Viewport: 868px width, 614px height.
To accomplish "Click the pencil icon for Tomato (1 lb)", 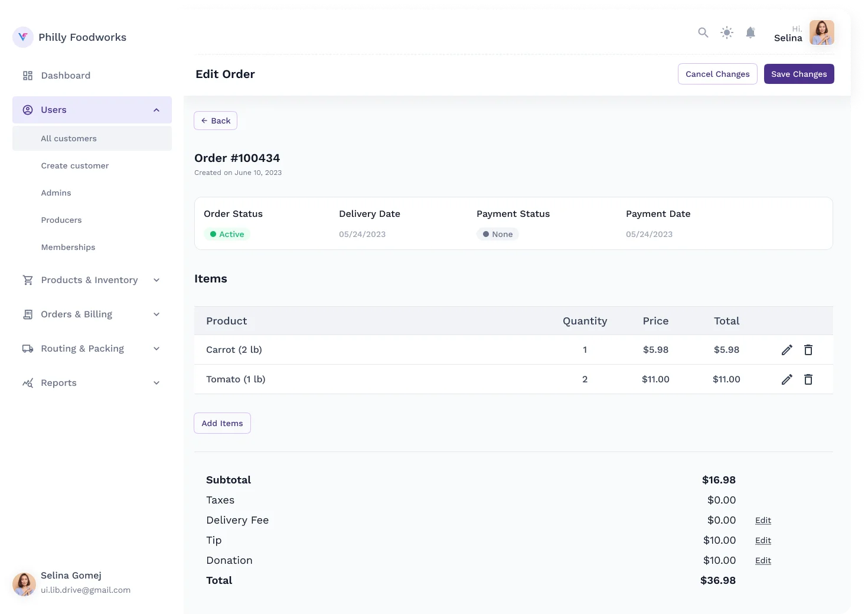I will 787,379.
